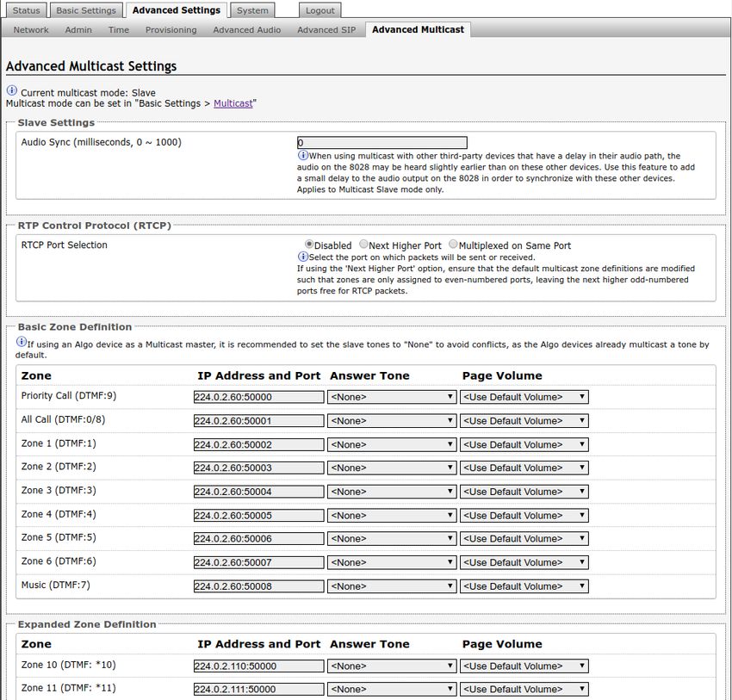Select Disabled RTCP port option

(x=308, y=244)
